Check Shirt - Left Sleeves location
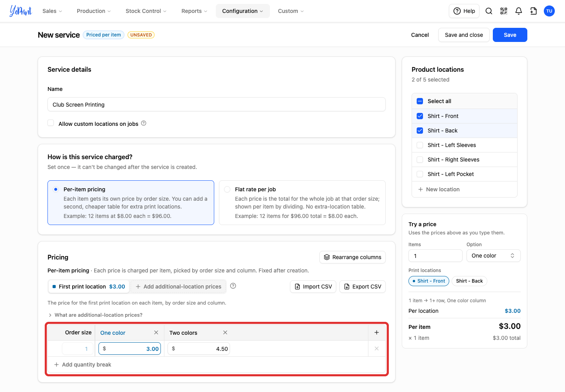This screenshot has height=392, width=565. pos(420,145)
